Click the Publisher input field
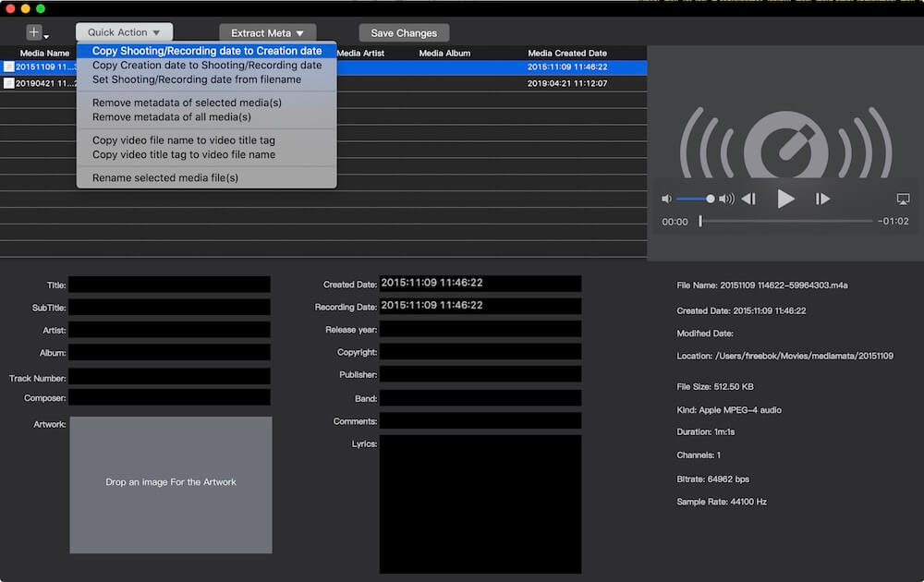 pyautogui.click(x=480, y=374)
